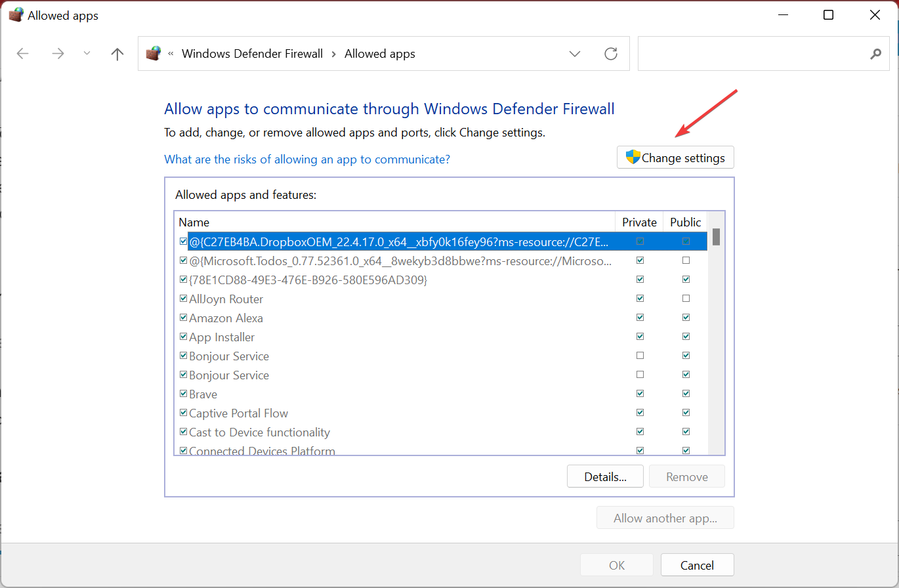
Task: Uncheck the Amazon Alexa checkbox
Action: coord(183,318)
